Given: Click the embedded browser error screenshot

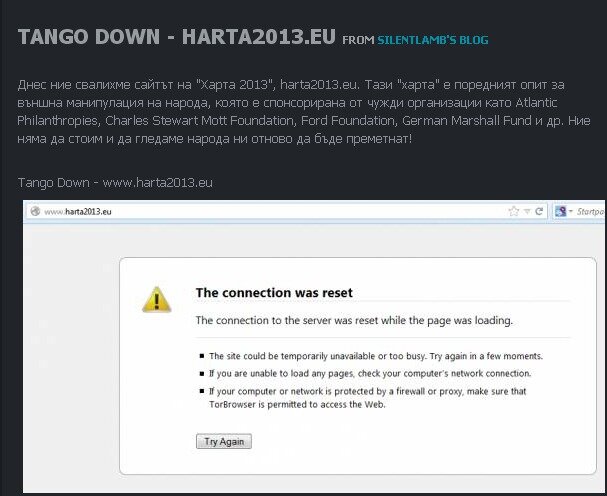Looking at the screenshot, I should tap(314, 347).
